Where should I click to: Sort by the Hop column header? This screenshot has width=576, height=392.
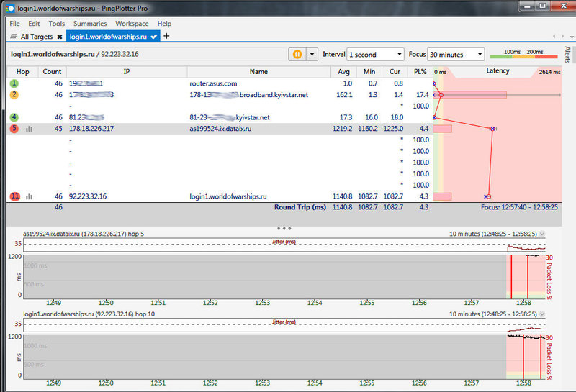point(22,72)
